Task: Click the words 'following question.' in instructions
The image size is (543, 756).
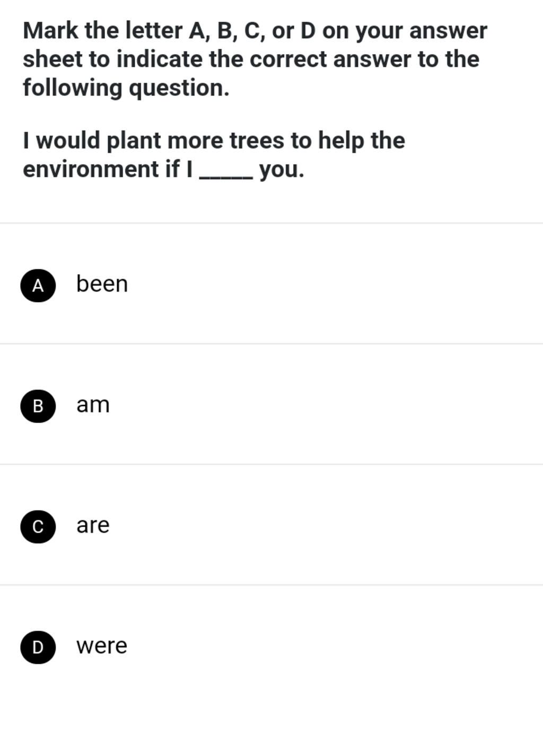Action: pyautogui.click(x=126, y=88)
